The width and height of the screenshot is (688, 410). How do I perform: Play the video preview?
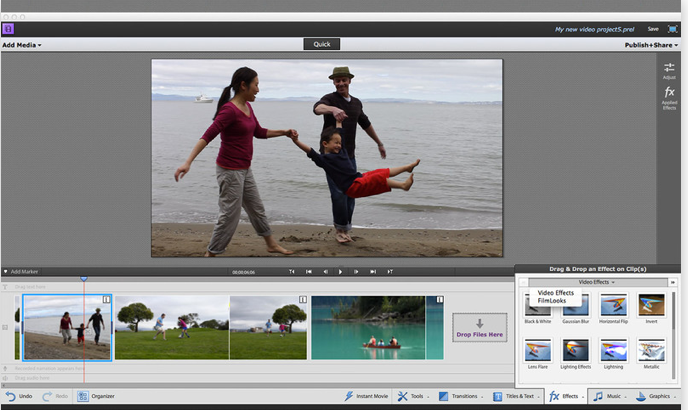point(340,272)
